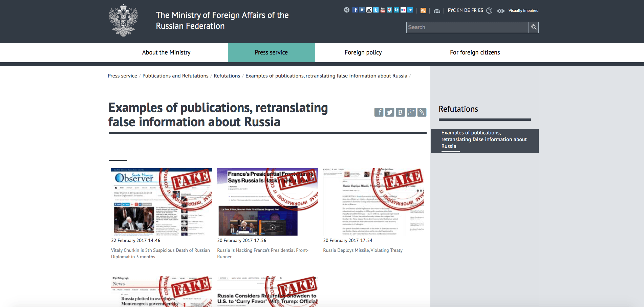Click the Ministry of Foreign Affairs site title

pos(222,21)
